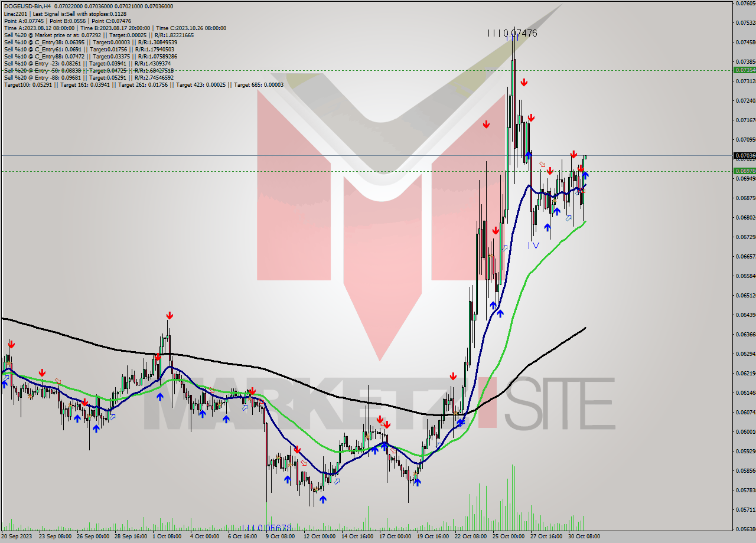Click the 0.07240 price axis label
Viewport: 756px width, 543px height.
[745, 101]
